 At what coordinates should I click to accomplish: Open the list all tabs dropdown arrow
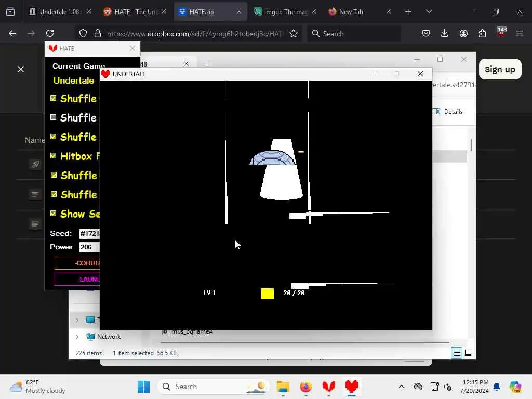pos(429,11)
